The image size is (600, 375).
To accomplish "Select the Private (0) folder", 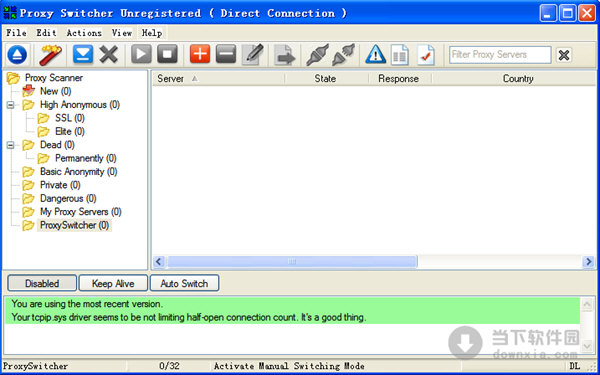I will 60,185.
